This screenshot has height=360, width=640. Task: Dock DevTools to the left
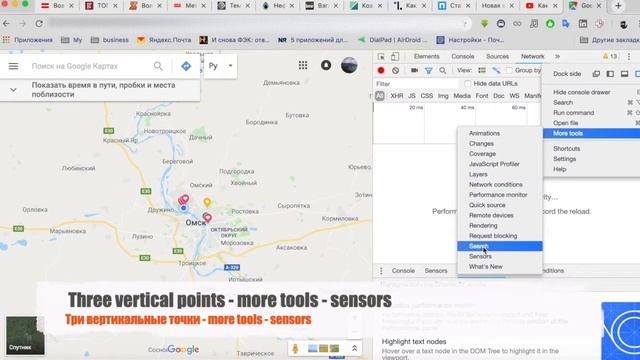click(x=610, y=74)
